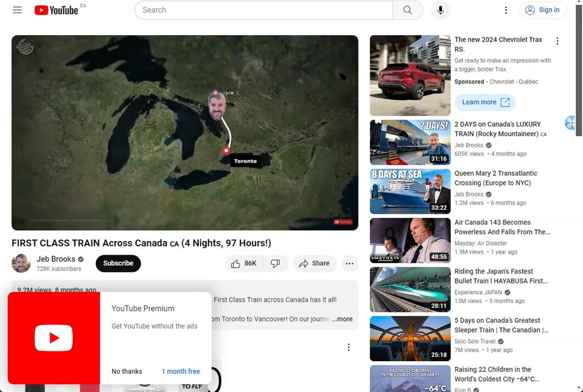Open the settings three-dot menu in header
Image resolution: width=583 pixels, height=392 pixels.
(506, 10)
